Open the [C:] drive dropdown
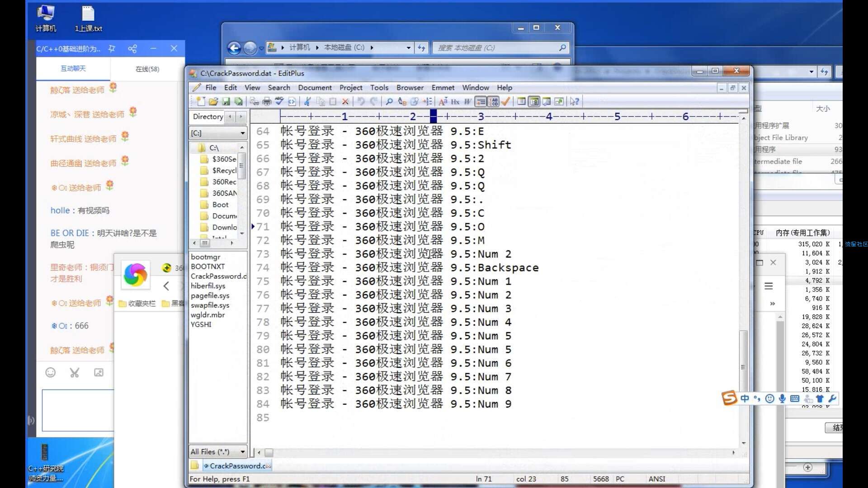The height and width of the screenshot is (488, 868). click(242, 133)
